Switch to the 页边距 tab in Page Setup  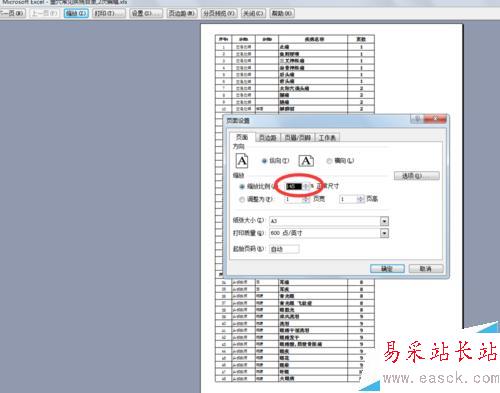point(268,138)
